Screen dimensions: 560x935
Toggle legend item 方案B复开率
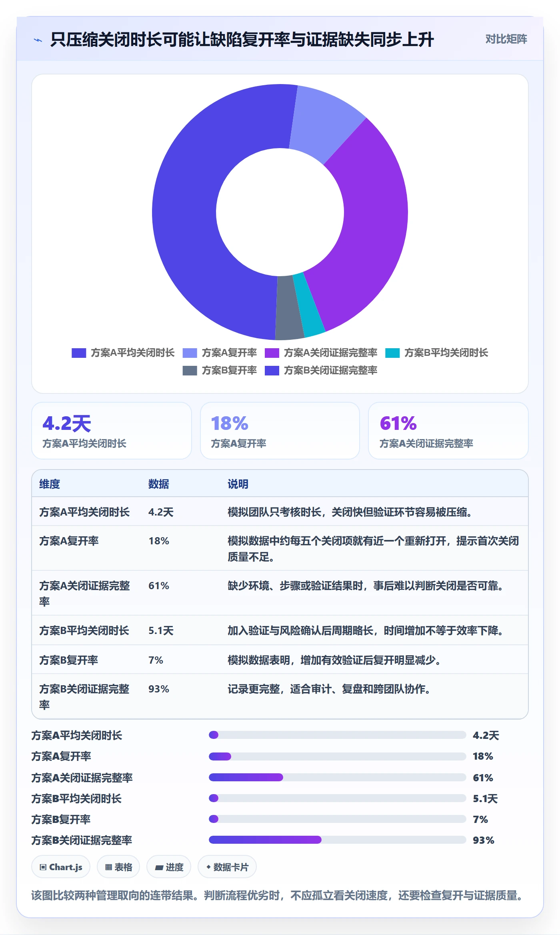click(x=220, y=370)
